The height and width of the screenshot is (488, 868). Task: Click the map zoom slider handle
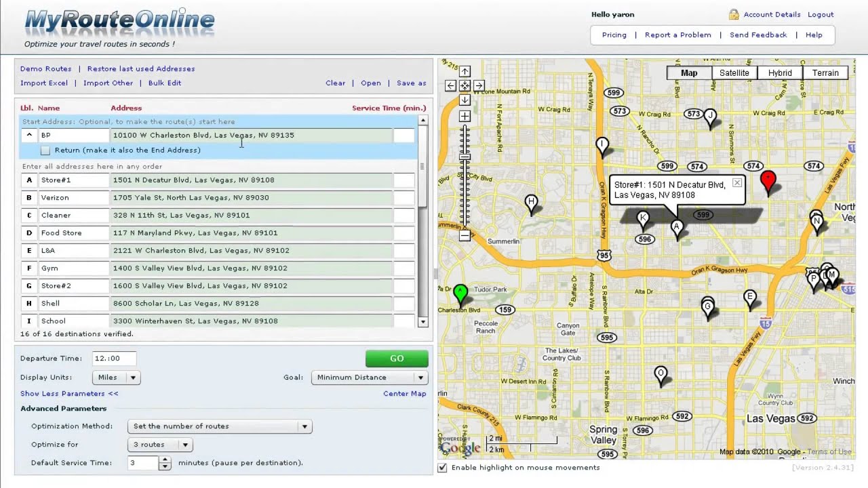pyautogui.click(x=465, y=157)
